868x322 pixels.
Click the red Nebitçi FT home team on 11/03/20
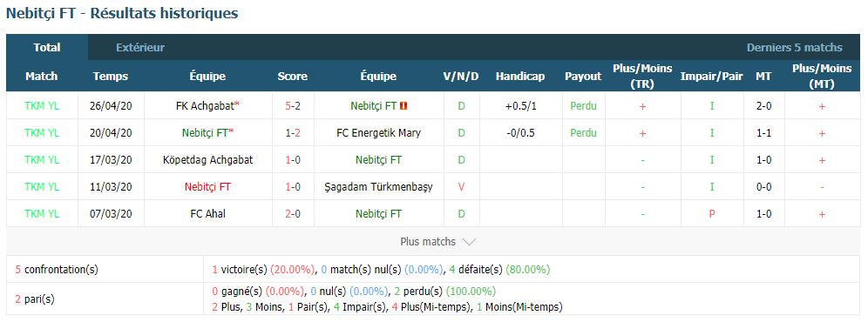(x=208, y=187)
